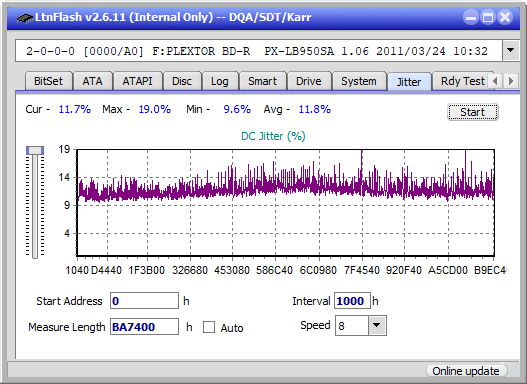
Task: Switch to the BitSet tab
Action: 48,81
